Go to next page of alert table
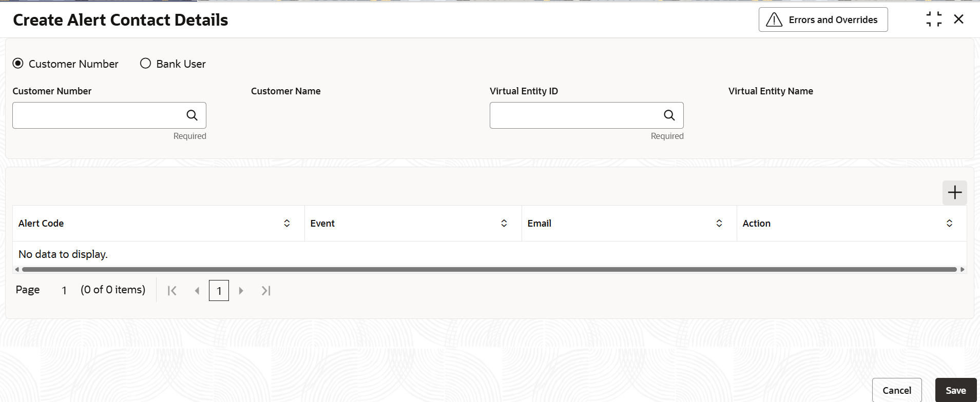Image resolution: width=980 pixels, height=402 pixels. click(x=241, y=291)
